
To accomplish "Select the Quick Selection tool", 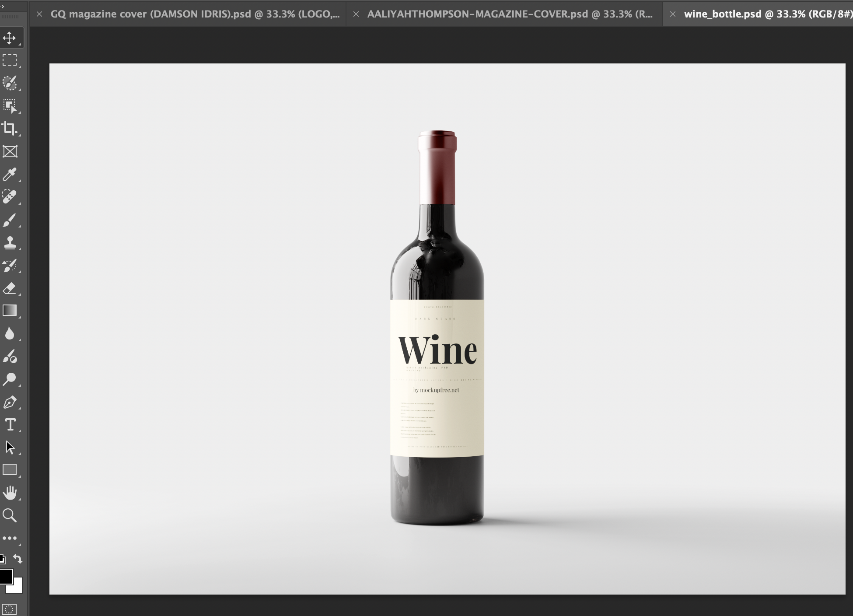I will pos(10,83).
